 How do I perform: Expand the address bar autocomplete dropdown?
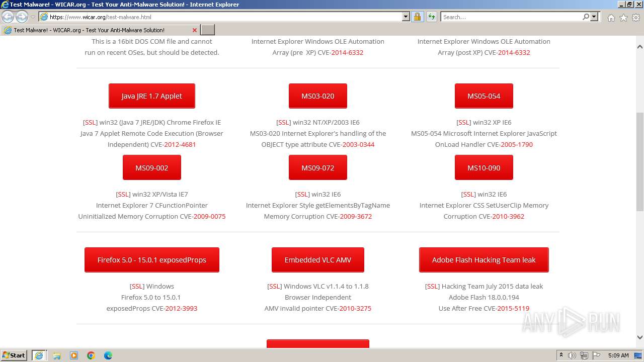tap(406, 17)
